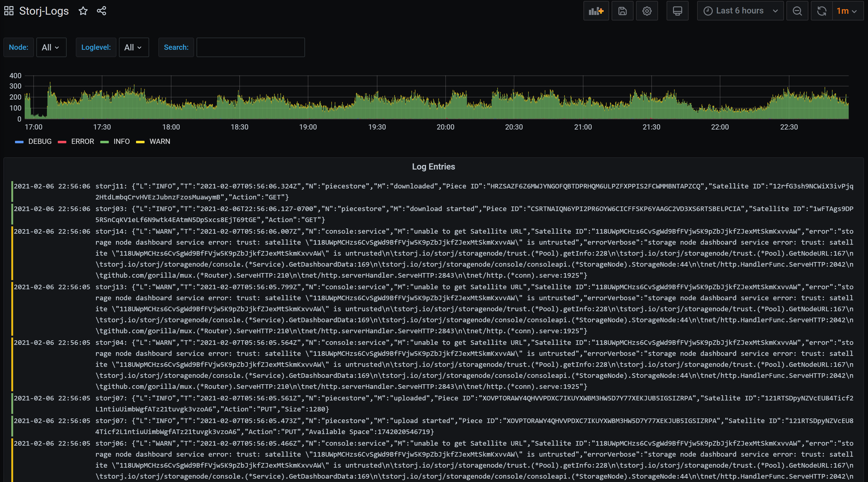Cycle view mode with monitor icon
The height and width of the screenshot is (482, 868).
click(677, 11)
